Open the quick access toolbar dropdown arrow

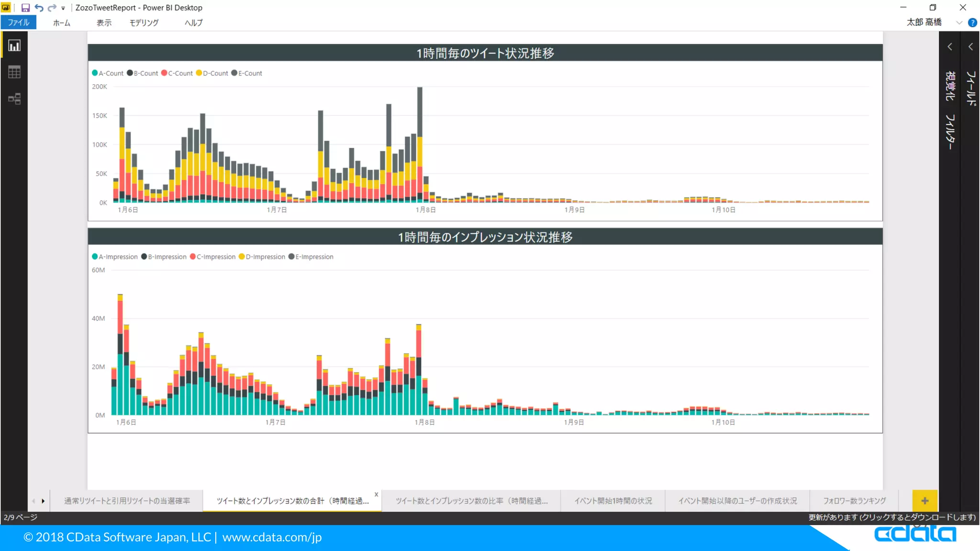[63, 8]
